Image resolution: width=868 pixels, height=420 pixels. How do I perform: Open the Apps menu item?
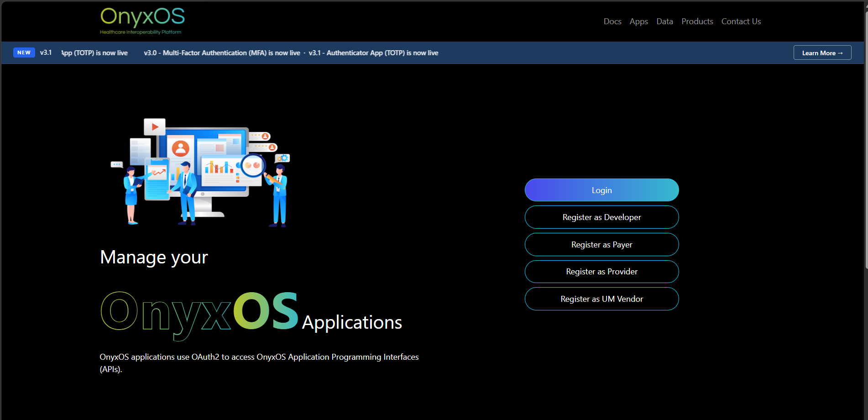tap(638, 21)
